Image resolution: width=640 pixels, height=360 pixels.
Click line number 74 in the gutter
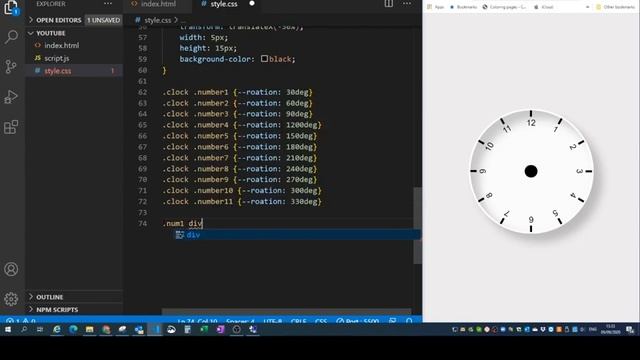point(142,223)
